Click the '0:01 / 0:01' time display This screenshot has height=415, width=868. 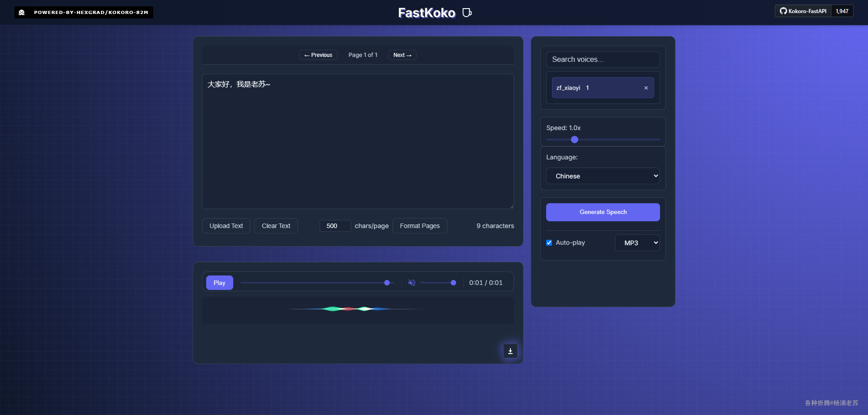pyautogui.click(x=486, y=283)
